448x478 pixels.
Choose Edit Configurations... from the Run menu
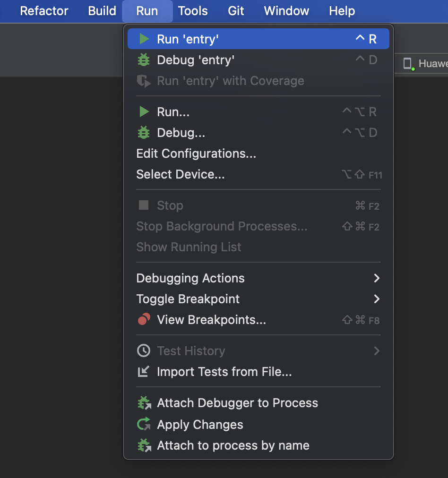196,154
